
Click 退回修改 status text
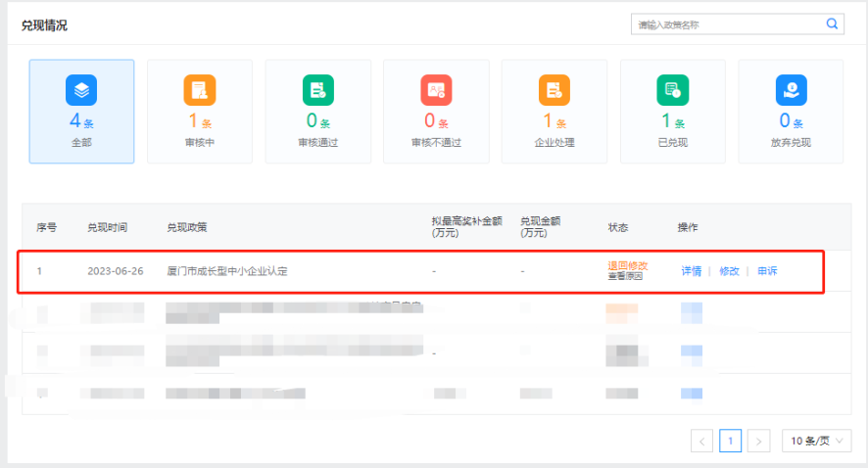(x=628, y=266)
